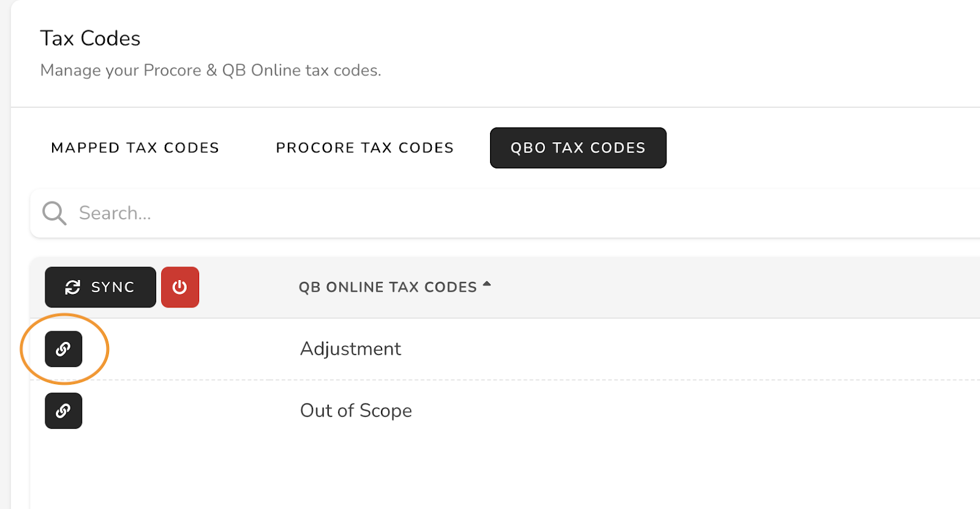This screenshot has width=980, height=509.
Task: Sort by QB Online Tax Codes column header
Action: coord(388,287)
